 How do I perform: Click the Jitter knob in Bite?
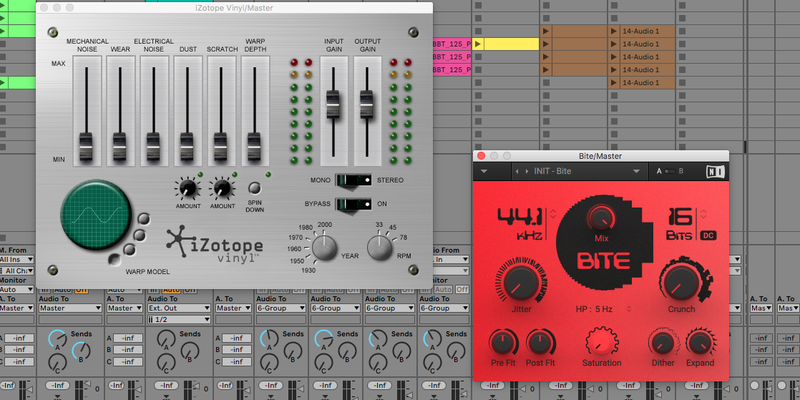tap(521, 282)
